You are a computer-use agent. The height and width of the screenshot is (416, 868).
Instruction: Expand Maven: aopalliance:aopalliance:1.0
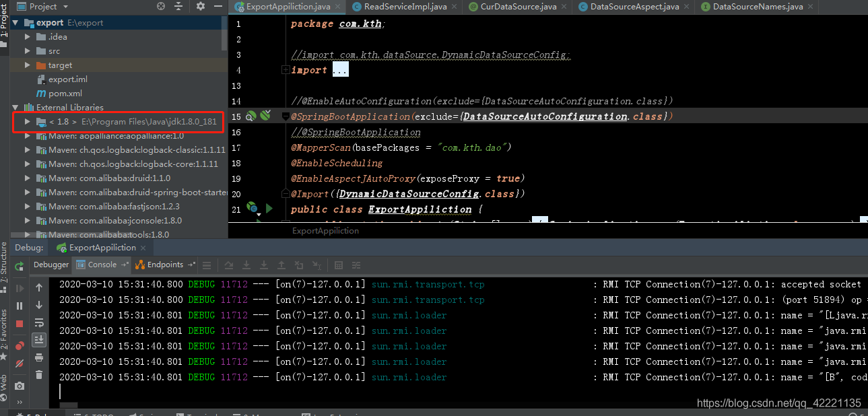click(x=28, y=135)
